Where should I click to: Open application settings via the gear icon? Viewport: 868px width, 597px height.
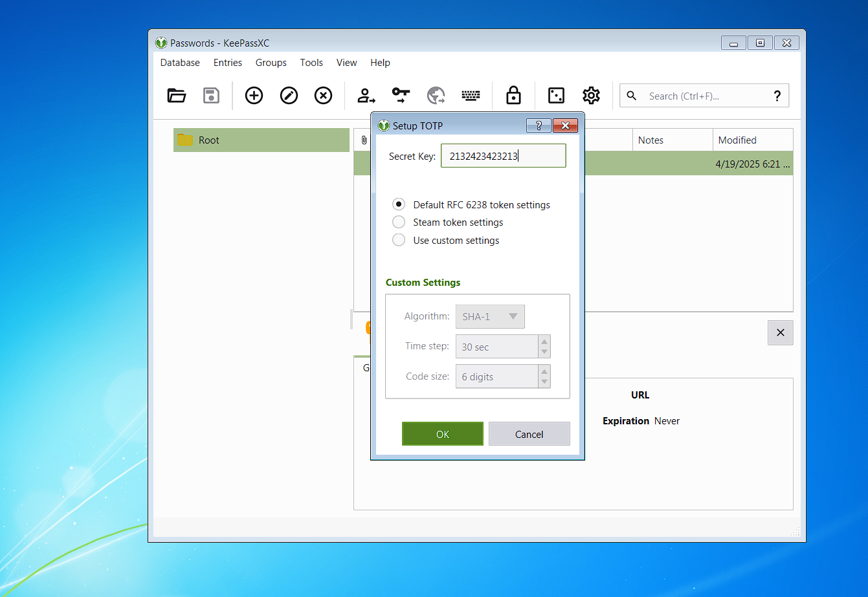591,95
